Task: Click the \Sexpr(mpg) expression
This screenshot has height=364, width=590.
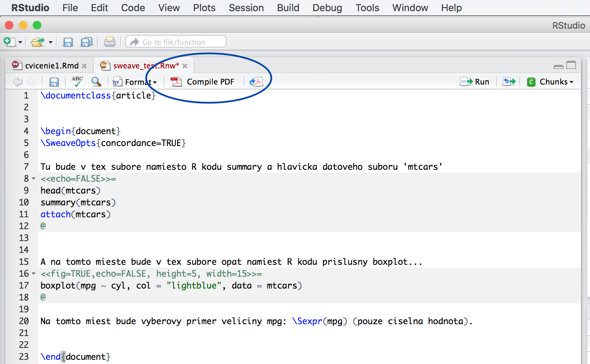Action: point(320,321)
